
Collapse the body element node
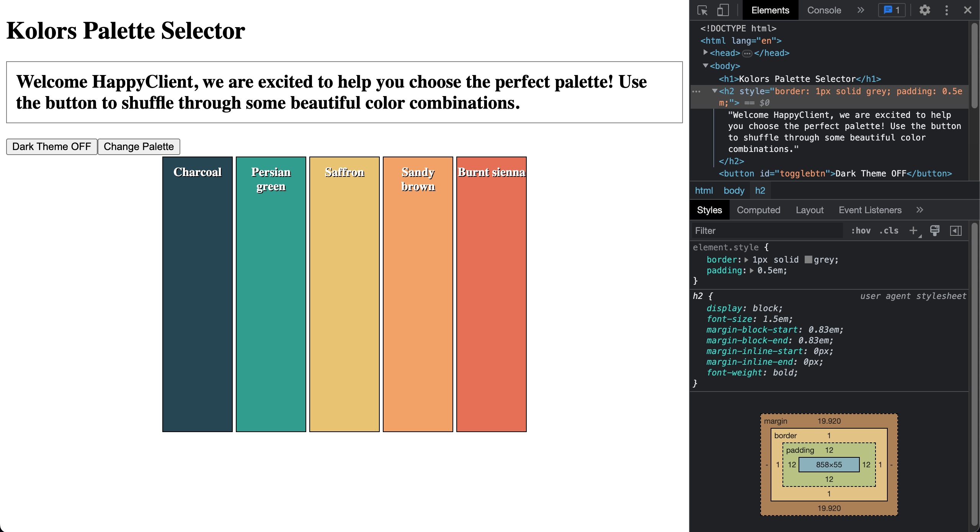pos(705,65)
